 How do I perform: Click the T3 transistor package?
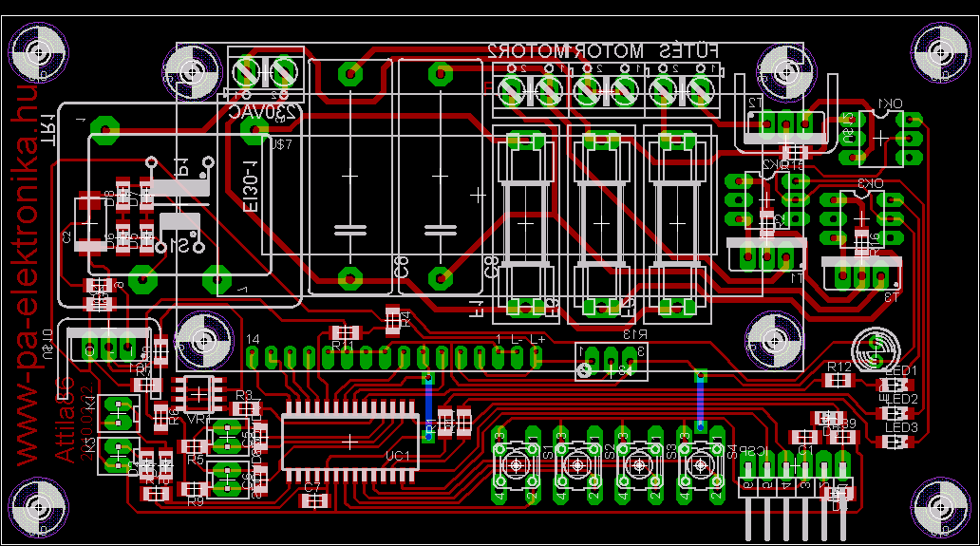tap(861, 273)
